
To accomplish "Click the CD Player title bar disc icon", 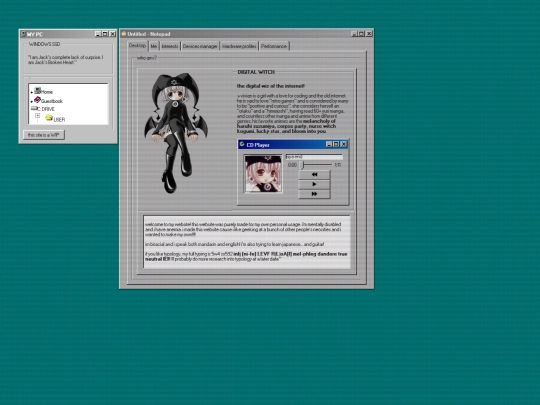I will click(242, 144).
